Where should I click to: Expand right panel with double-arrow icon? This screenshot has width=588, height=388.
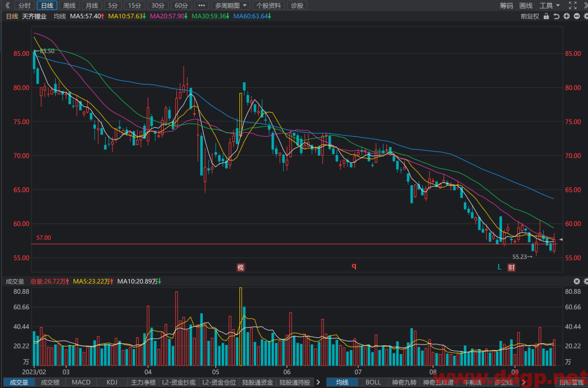[x=585, y=5]
